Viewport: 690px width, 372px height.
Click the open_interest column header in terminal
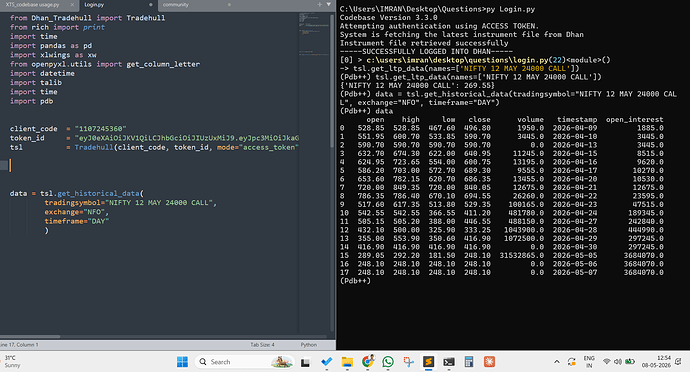click(x=634, y=119)
